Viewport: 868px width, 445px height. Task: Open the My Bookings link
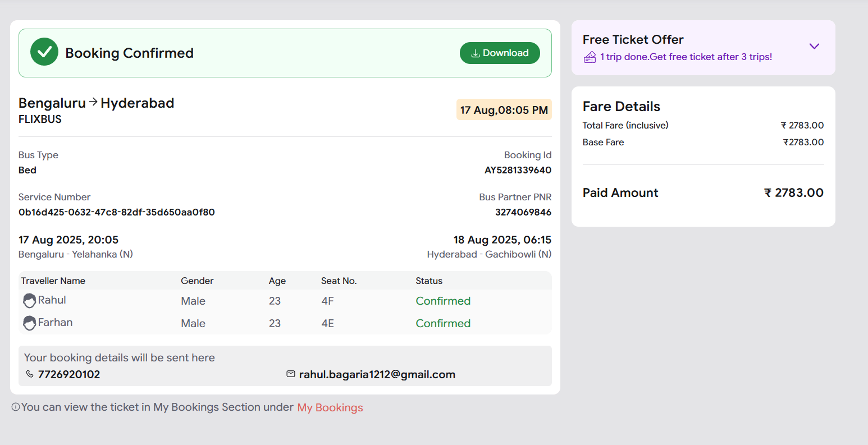330,408
